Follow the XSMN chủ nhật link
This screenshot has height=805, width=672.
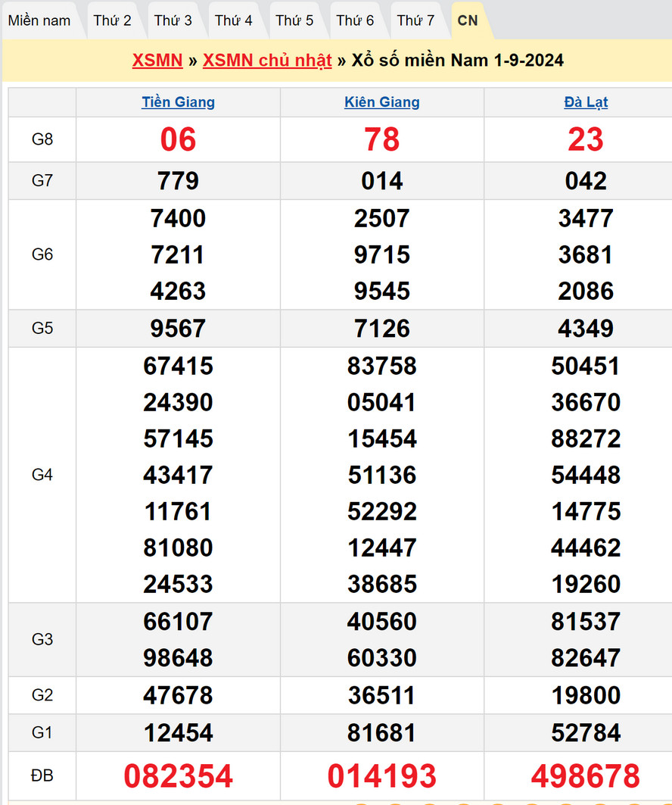(x=267, y=61)
